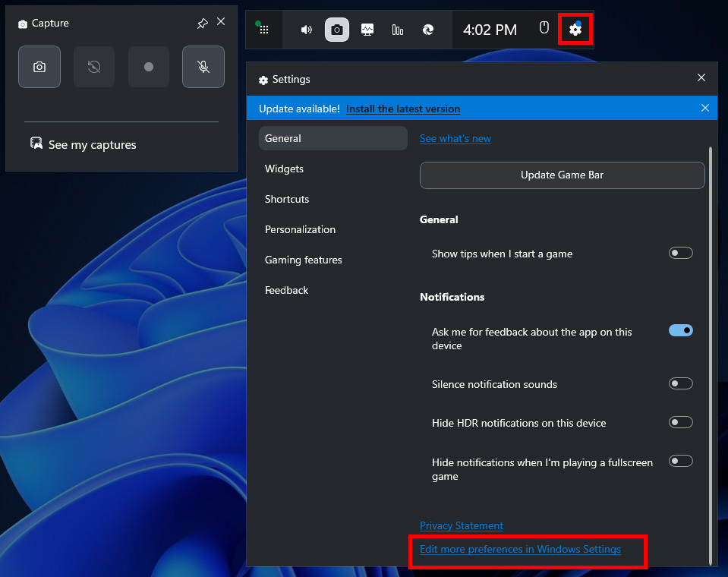Viewport: 728px width, 577px height.
Task: Enable Silence notification sounds toggle
Action: (x=681, y=383)
